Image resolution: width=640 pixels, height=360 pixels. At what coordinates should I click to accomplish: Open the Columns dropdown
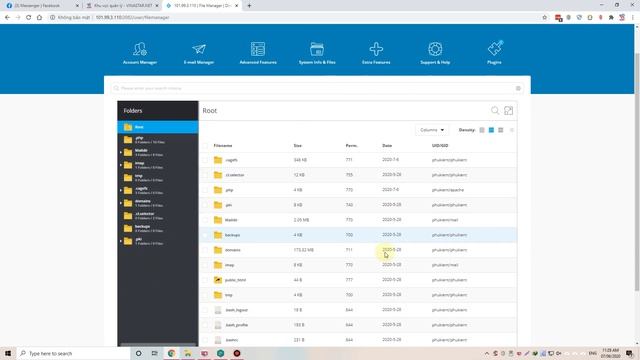(x=432, y=130)
